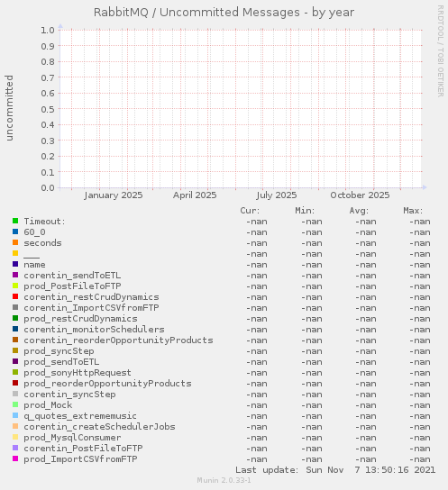Click legend entry corentin_PostFileToFTP
Viewport: 448px width, 490px height.
[83, 449]
